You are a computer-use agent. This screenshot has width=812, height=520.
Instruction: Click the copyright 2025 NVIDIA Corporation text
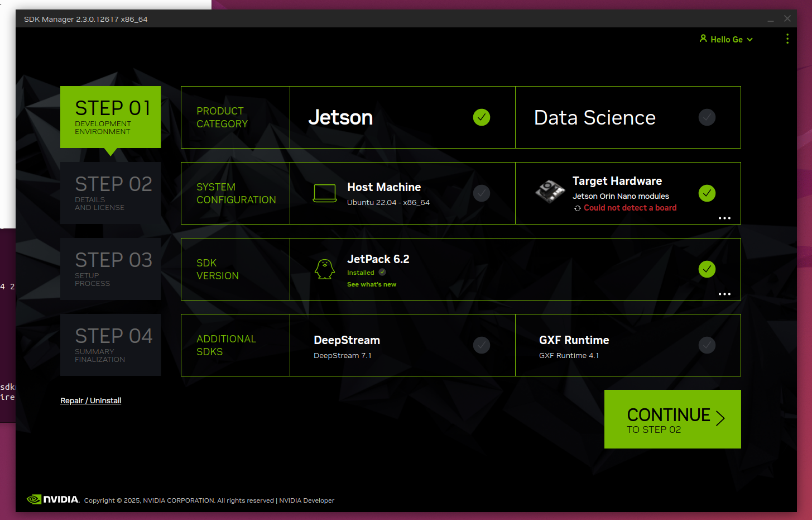(x=179, y=500)
